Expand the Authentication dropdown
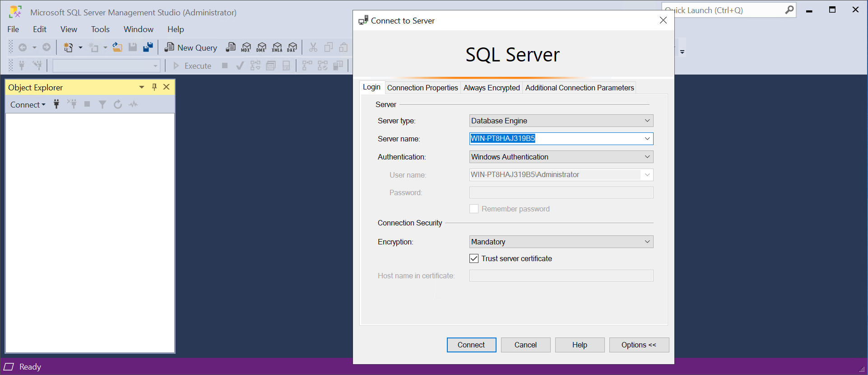Viewport: 868px width, 375px height. pyautogui.click(x=647, y=157)
